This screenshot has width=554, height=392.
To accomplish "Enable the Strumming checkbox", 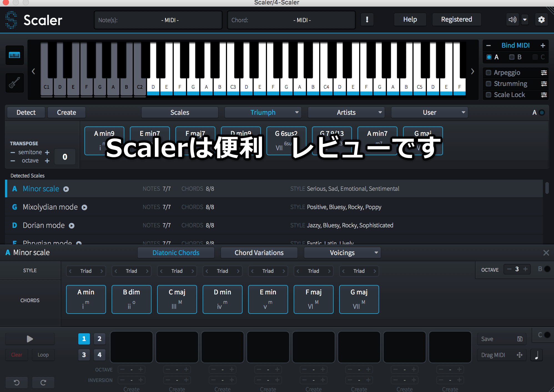I will click(x=488, y=84).
